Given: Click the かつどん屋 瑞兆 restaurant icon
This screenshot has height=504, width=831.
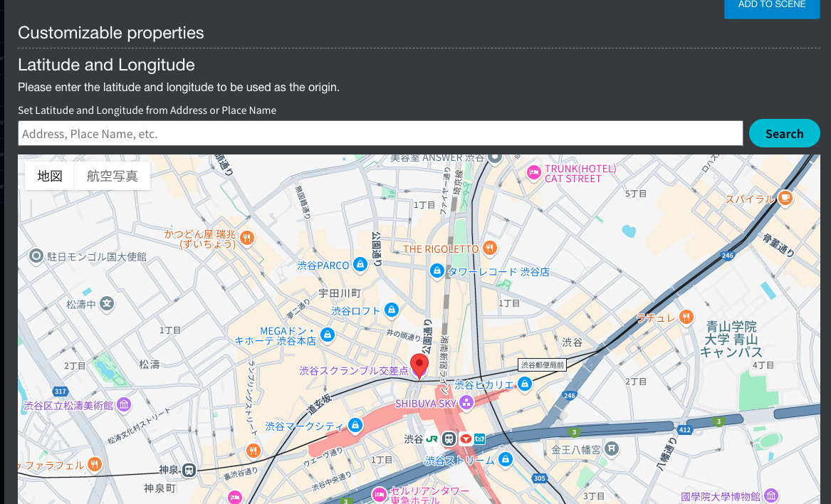Looking at the screenshot, I should (246, 238).
